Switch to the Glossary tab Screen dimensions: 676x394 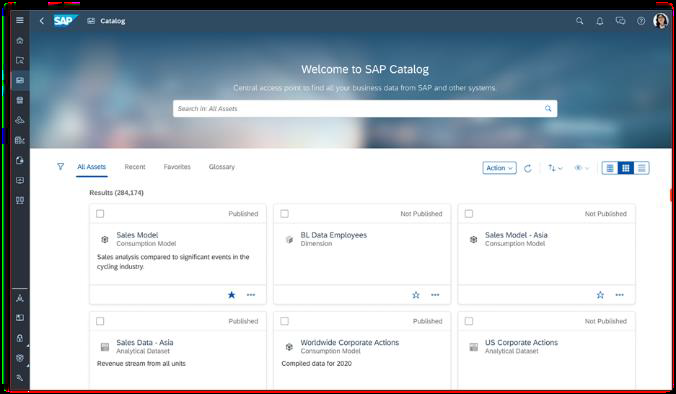[222, 167]
